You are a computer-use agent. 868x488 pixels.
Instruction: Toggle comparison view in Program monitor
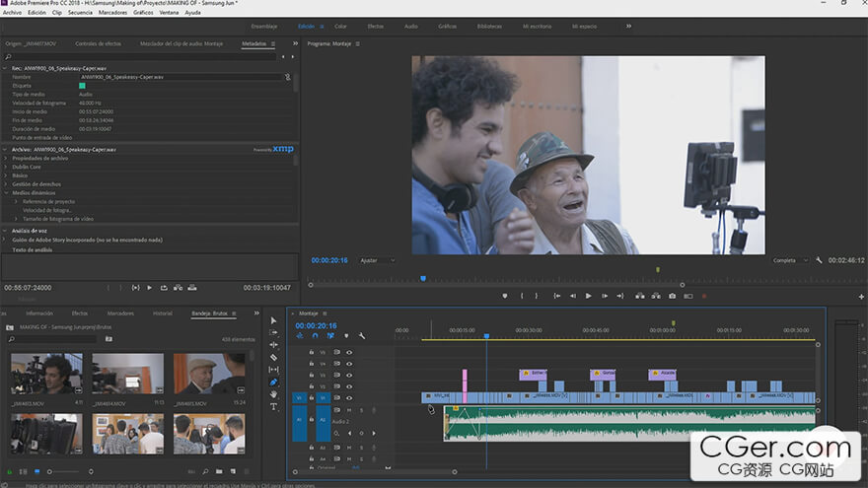pyautogui.click(x=688, y=296)
